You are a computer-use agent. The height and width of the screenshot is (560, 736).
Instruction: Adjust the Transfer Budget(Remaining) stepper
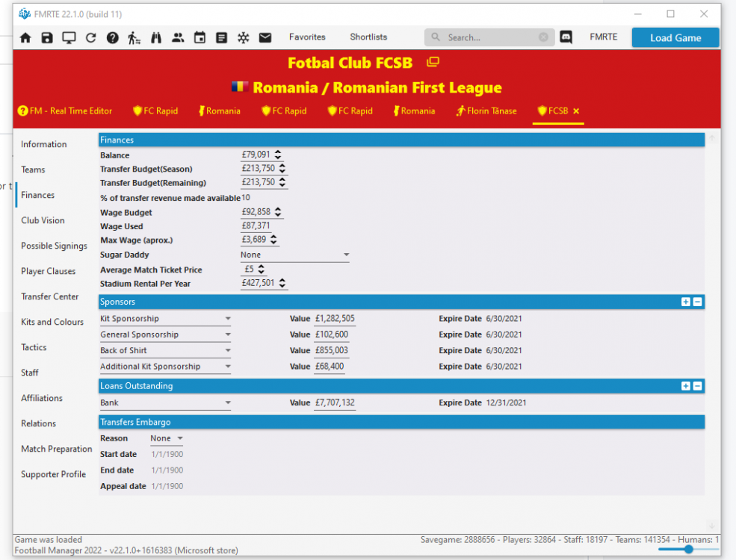pos(282,182)
